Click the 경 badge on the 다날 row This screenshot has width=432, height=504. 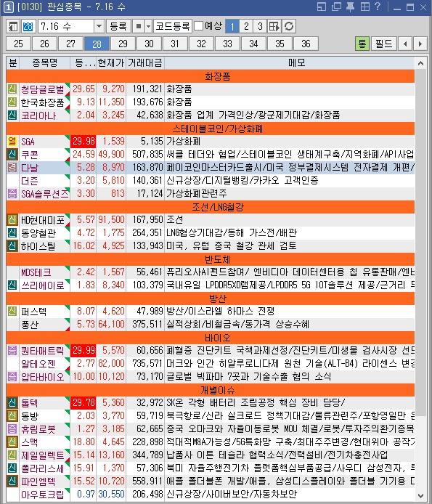click(12, 168)
